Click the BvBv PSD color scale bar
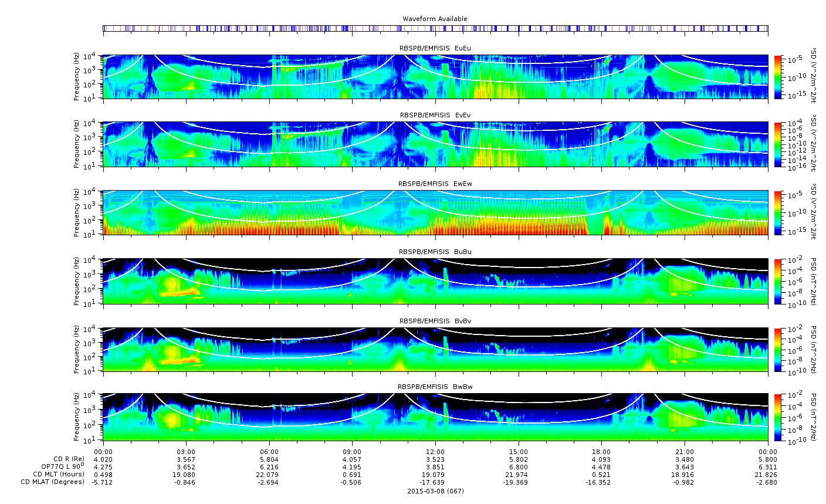This screenshot has width=826, height=504. pyautogui.click(x=778, y=350)
